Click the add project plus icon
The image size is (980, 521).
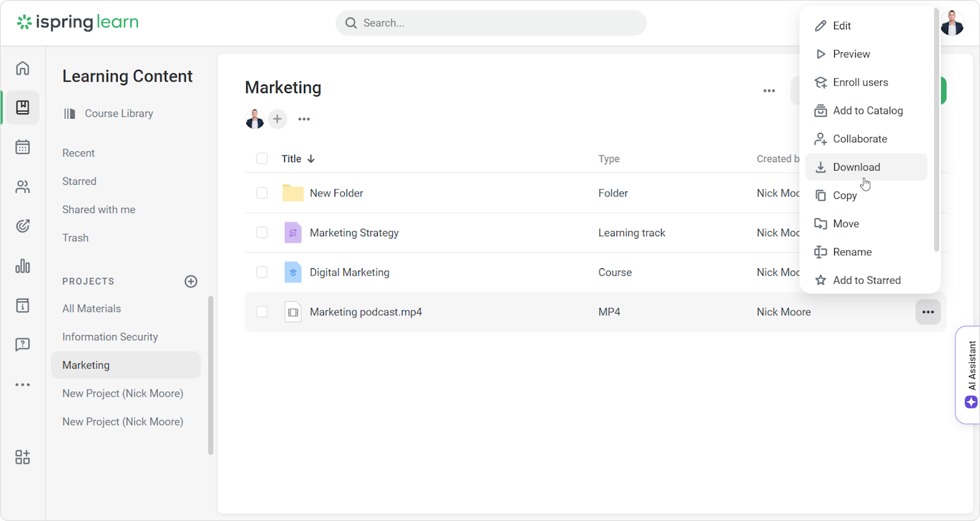pos(191,282)
